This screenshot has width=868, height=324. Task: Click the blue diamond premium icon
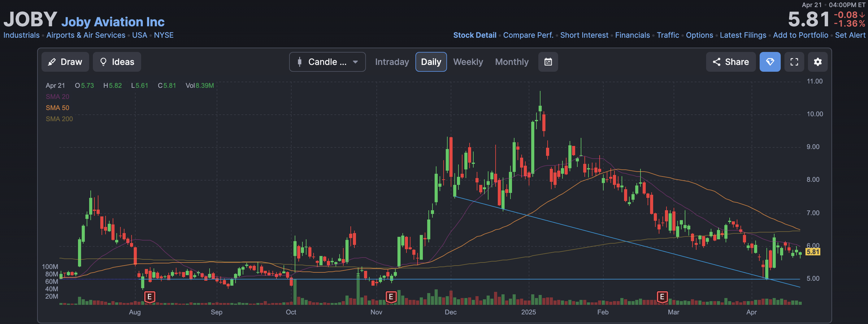tap(770, 62)
